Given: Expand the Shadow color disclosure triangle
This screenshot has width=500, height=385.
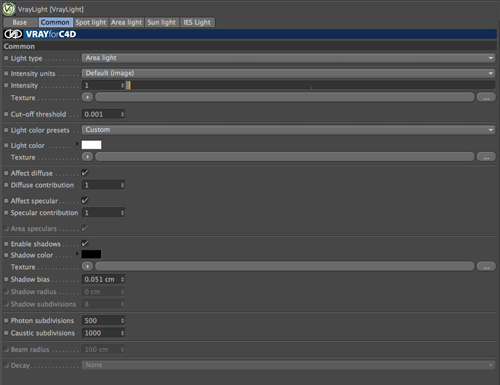Looking at the screenshot, I should [77, 254].
